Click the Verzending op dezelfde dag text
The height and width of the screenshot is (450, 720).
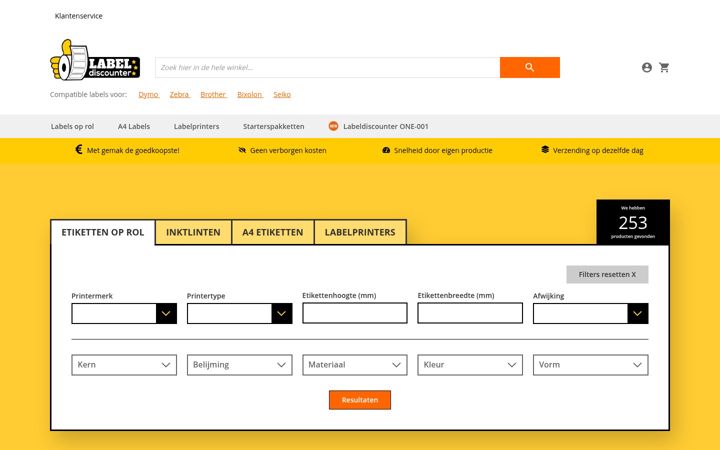(x=598, y=150)
